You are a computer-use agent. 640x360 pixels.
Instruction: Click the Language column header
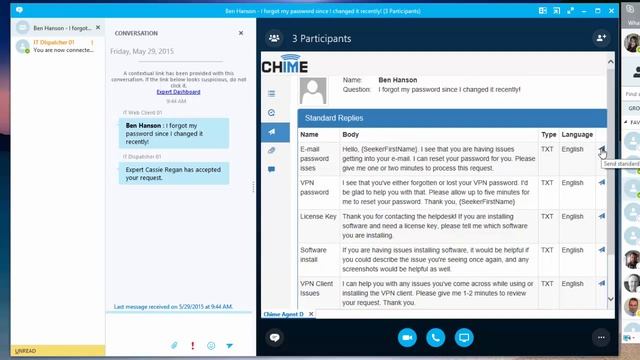coord(577,134)
